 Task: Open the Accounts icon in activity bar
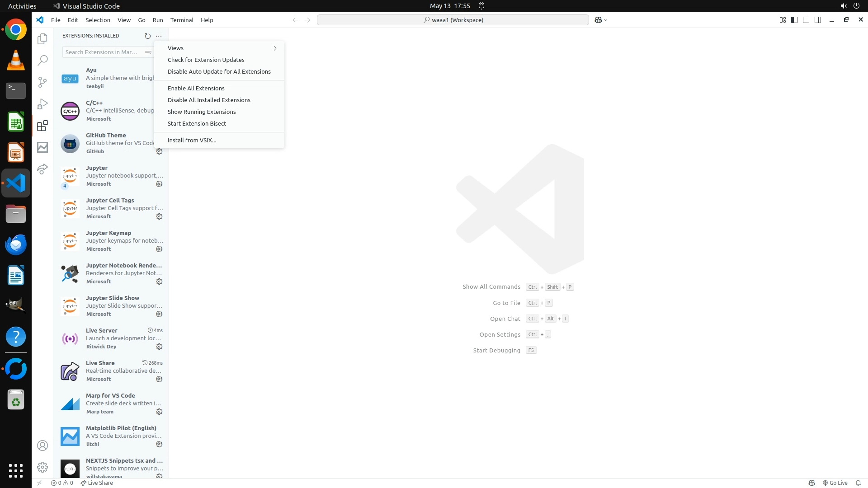(42, 446)
